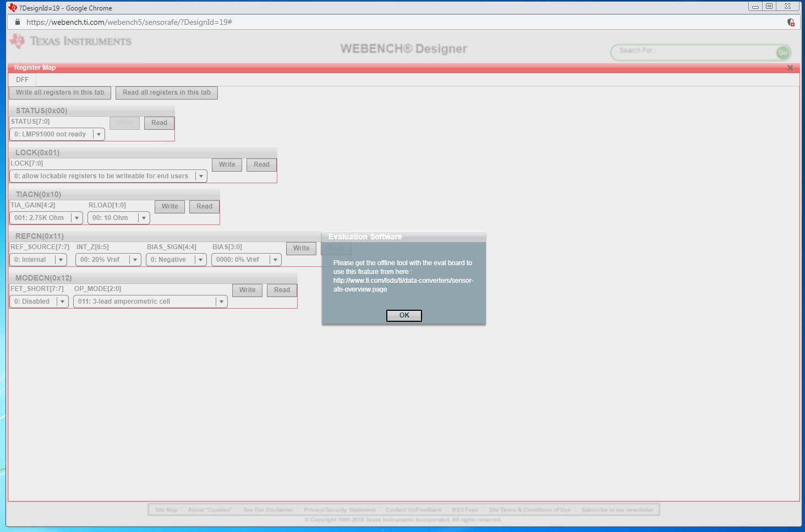Write the LOCK register

(x=226, y=164)
